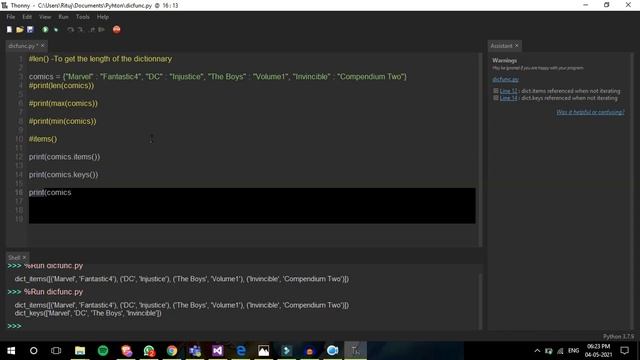Viewport: 640px width, 360px height.
Task: Open File Explorer from the taskbar
Action: 80,351
